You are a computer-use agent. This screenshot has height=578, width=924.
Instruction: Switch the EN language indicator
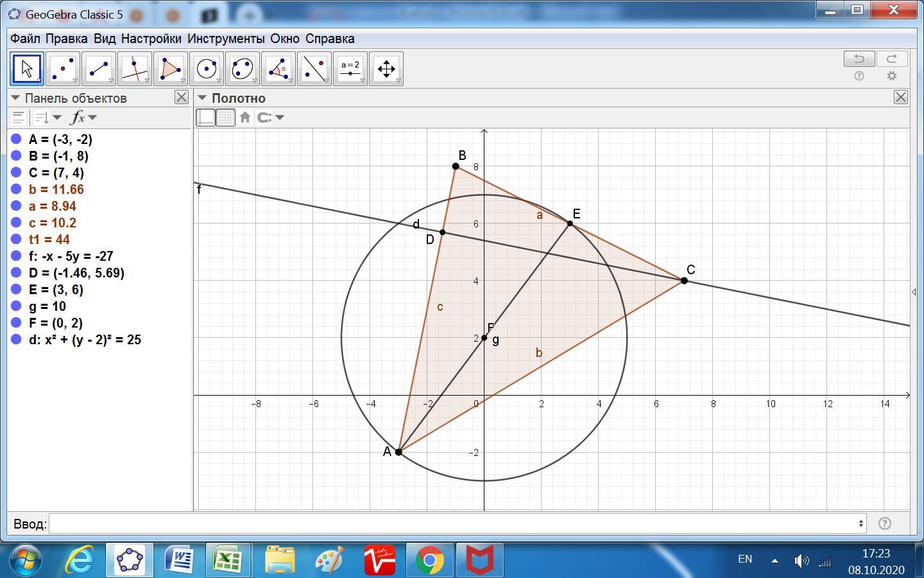[x=745, y=559]
